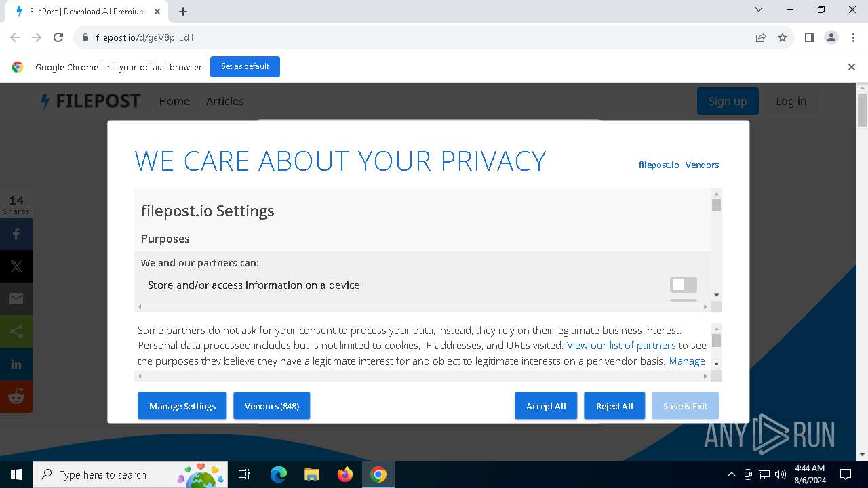Show hidden system tray icons

(x=731, y=474)
